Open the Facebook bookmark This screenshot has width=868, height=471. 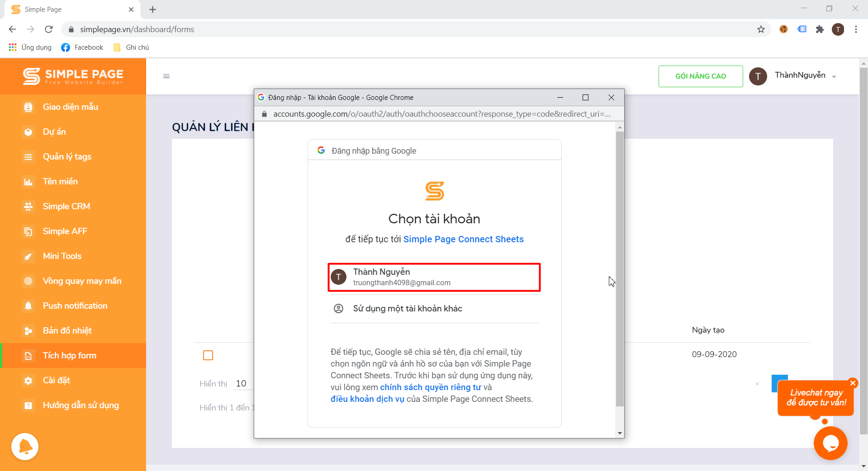(x=82, y=47)
